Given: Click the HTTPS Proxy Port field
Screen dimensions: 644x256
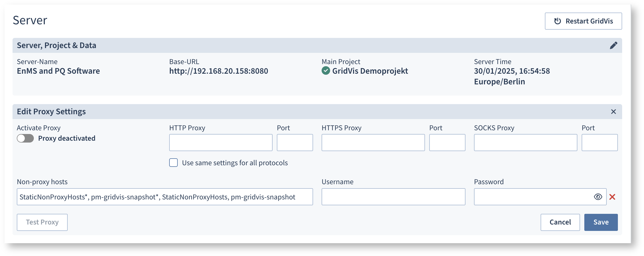Looking at the screenshot, I should tap(447, 143).
